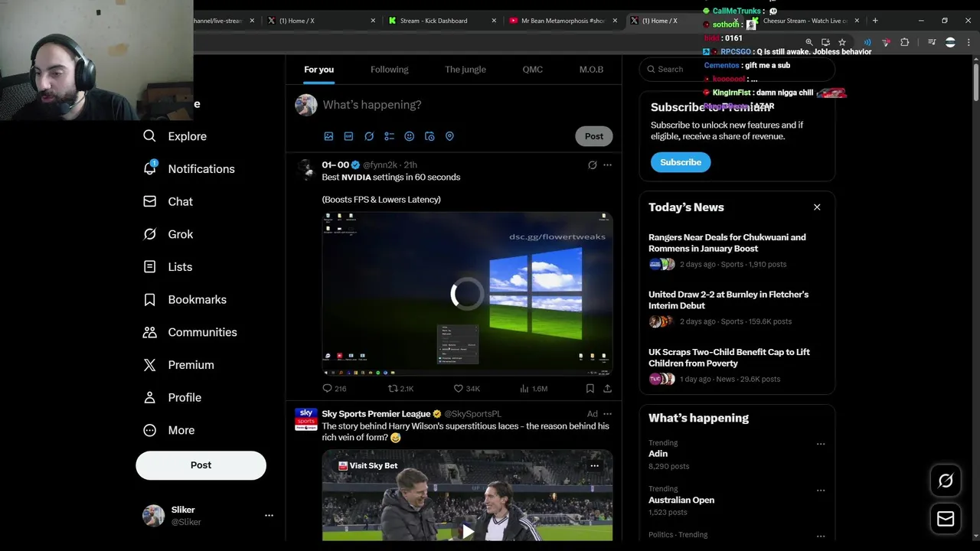Open the browser three-dot menu
Viewport: 980px width, 551px height.
click(x=969, y=43)
